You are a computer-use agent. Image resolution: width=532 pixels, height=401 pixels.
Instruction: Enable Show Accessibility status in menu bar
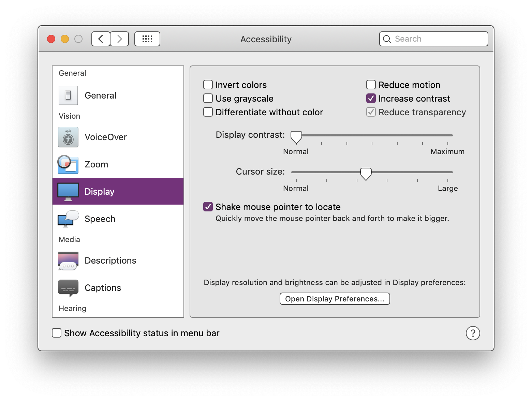click(57, 333)
